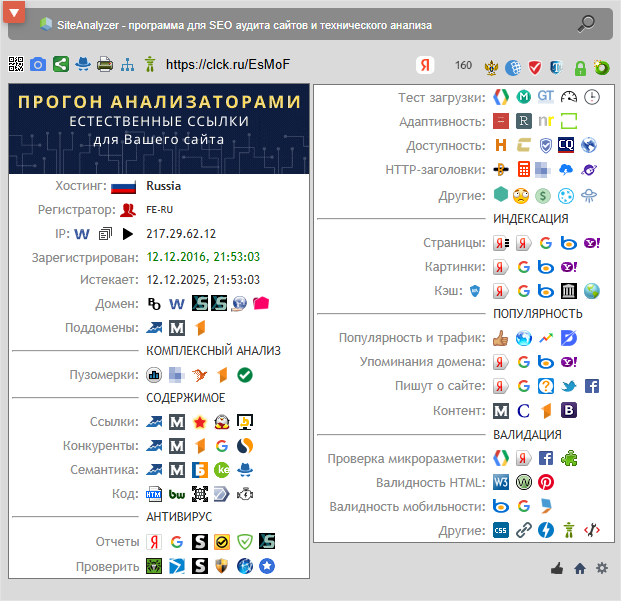Click the home icon at bottom right

pyautogui.click(x=580, y=569)
